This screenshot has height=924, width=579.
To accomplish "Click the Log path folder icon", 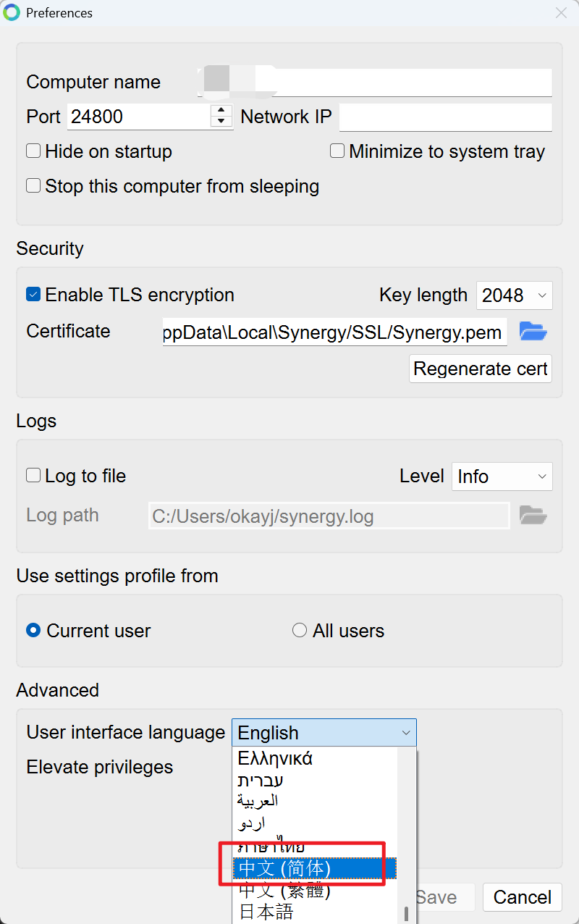I will [533, 516].
